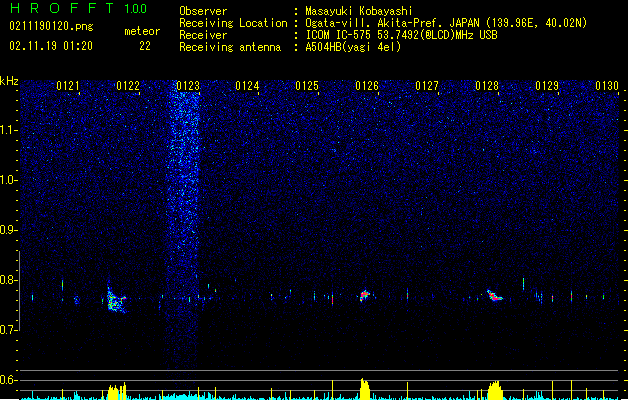Viewport: 629px width, 400px height.
Task: Click the kHz axis unit label
Action: tap(9, 81)
